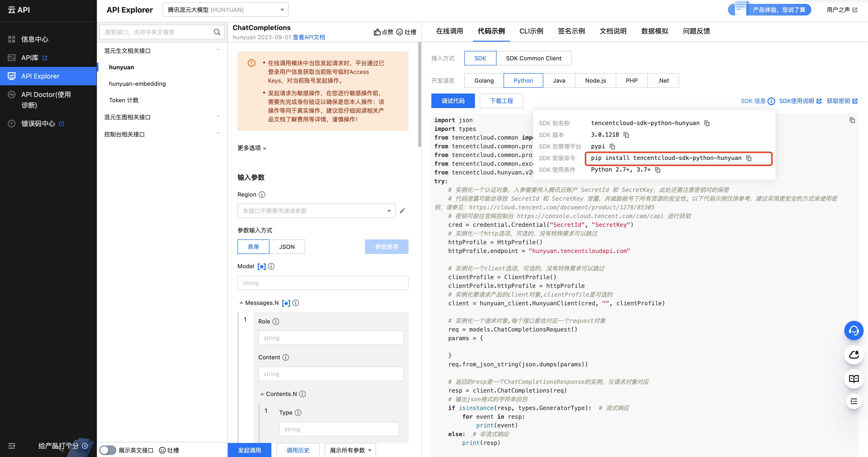Copy the Python version requirement
The image size is (868, 457).
tap(657, 170)
